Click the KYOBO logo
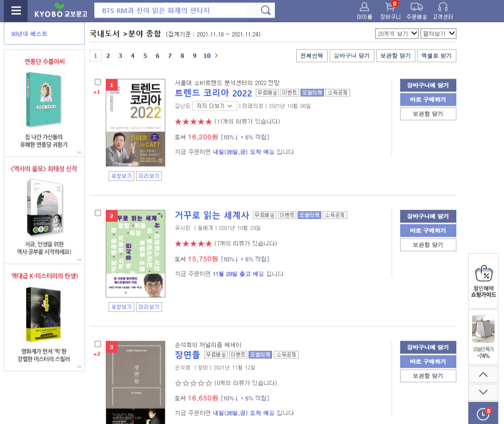The width and height of the screenshot is (504, 424). coord(61,10)
